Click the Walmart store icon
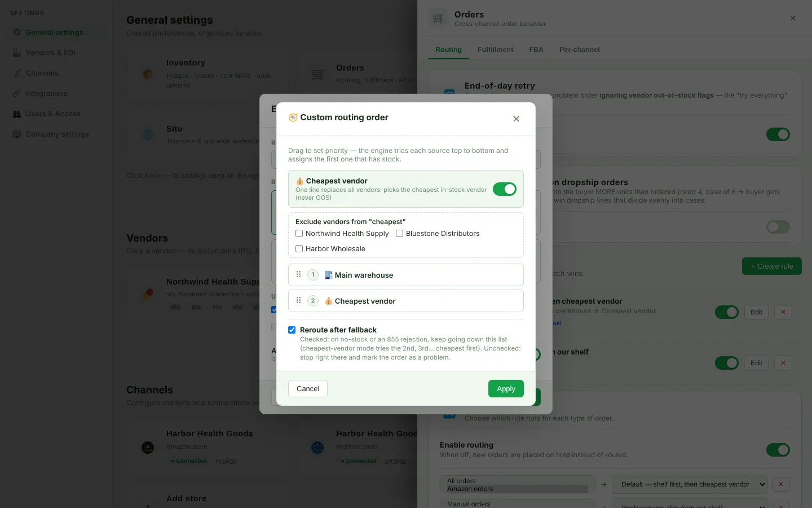Screen dimensions: 812x508 (317, 448)
